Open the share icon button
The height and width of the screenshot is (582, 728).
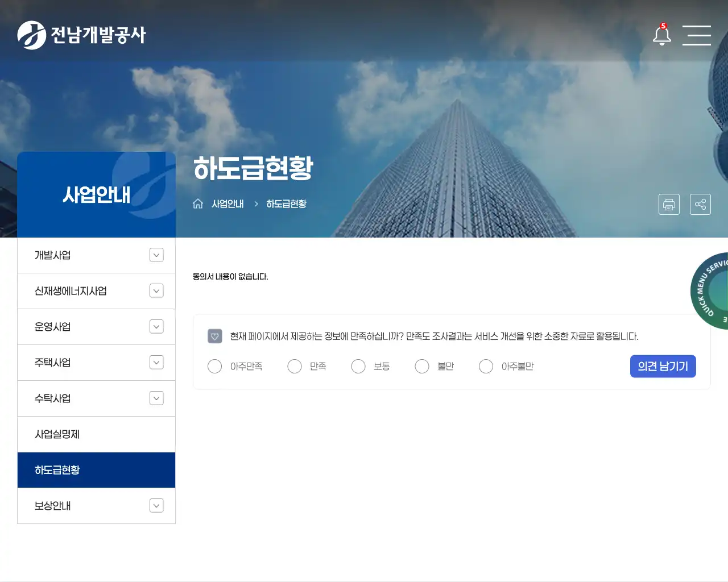[700, 204]
